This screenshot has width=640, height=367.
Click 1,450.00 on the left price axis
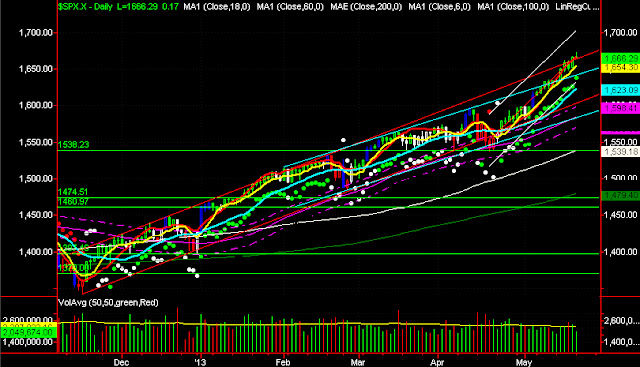(x=36, y=215)
